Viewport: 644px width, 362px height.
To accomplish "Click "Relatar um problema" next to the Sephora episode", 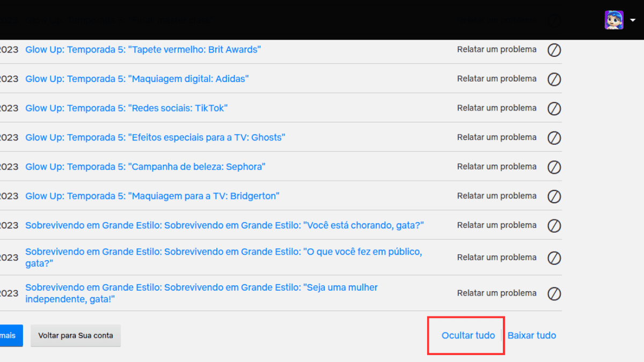I will [x=496, y=166].
